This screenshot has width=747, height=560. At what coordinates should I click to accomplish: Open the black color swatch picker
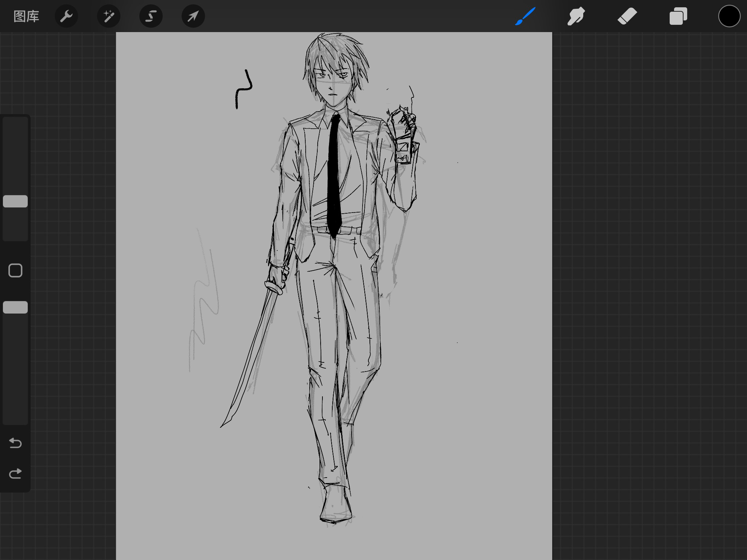[729, 16]
